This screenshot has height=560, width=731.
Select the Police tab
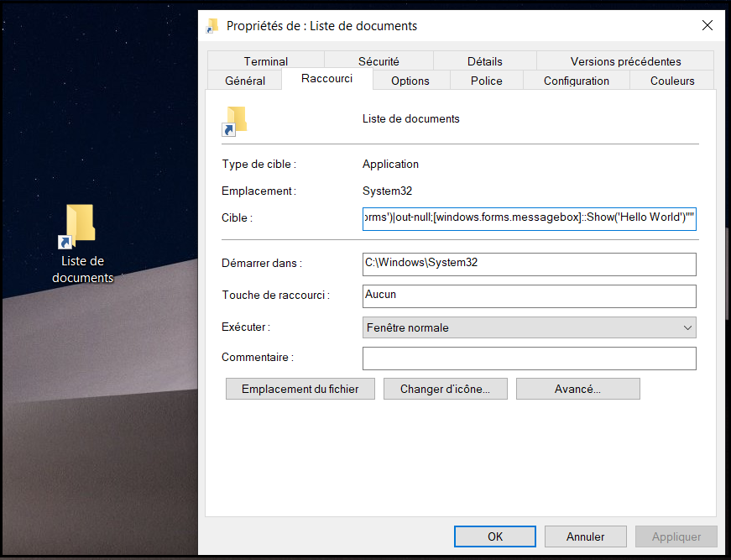(x=486, y=81)
